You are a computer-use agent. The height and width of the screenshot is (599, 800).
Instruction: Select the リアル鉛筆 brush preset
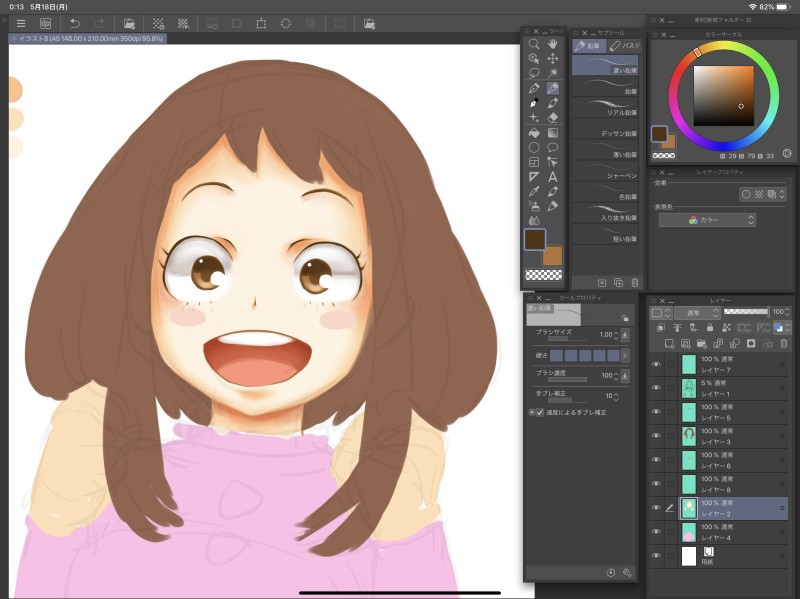pos(604,107)
